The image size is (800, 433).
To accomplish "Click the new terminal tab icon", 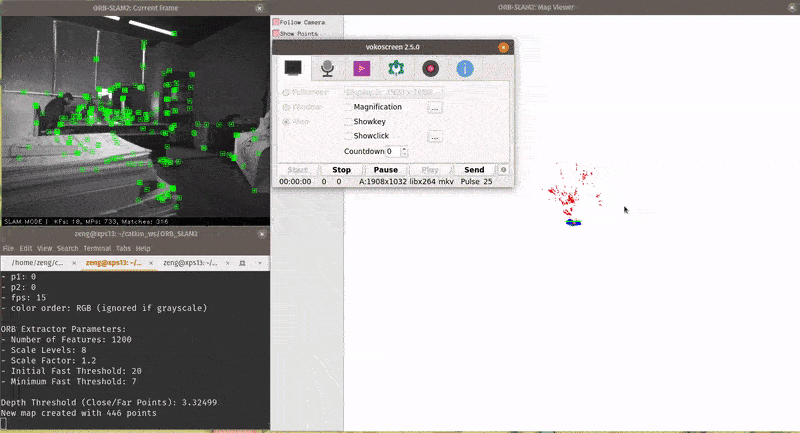I will point(242,263).
